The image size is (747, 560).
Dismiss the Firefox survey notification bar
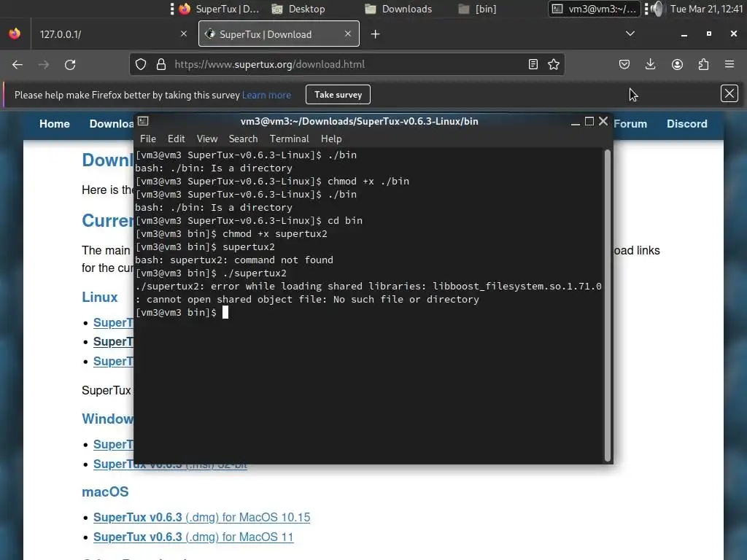[x=729, y=94]
